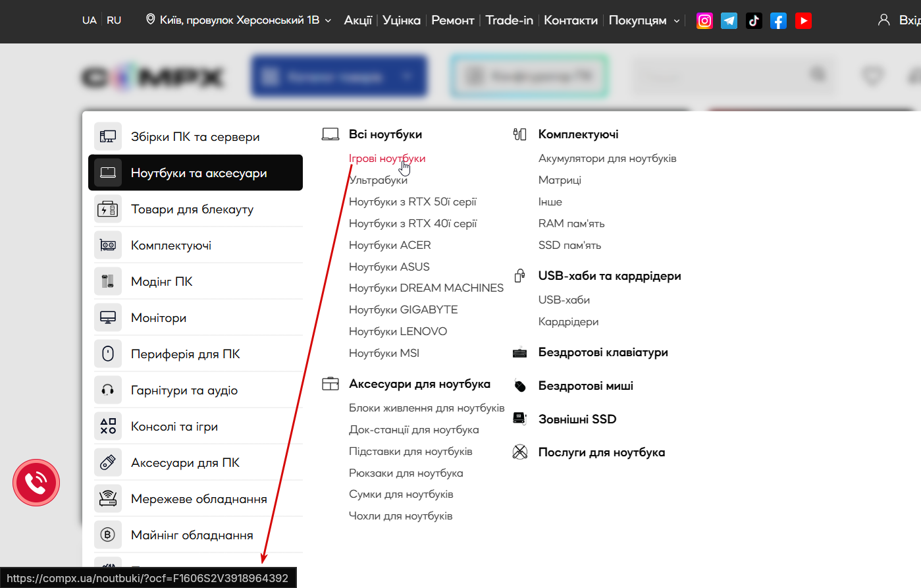Click the laptop icon beside Всі ноутбуки

pos(330,134)
